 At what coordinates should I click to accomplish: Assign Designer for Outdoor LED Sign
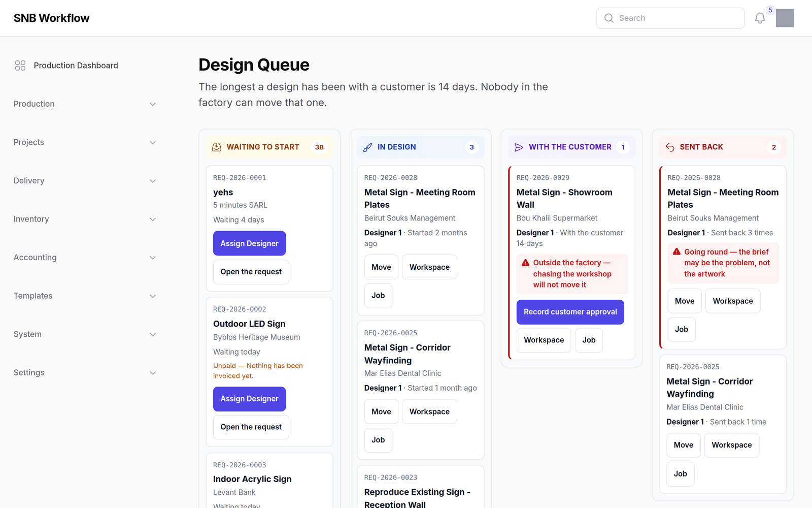[249, 399]
